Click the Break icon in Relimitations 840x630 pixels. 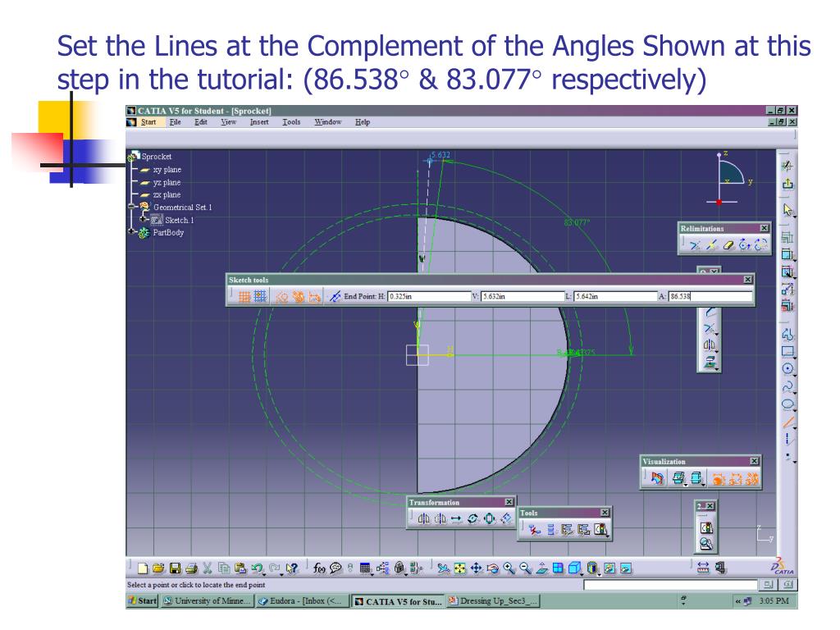click(712, 244)
